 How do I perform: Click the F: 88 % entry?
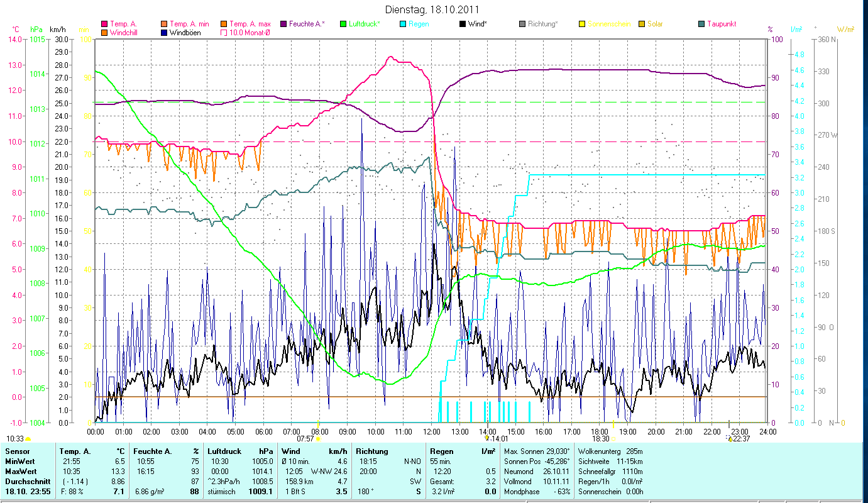(74, 492)
